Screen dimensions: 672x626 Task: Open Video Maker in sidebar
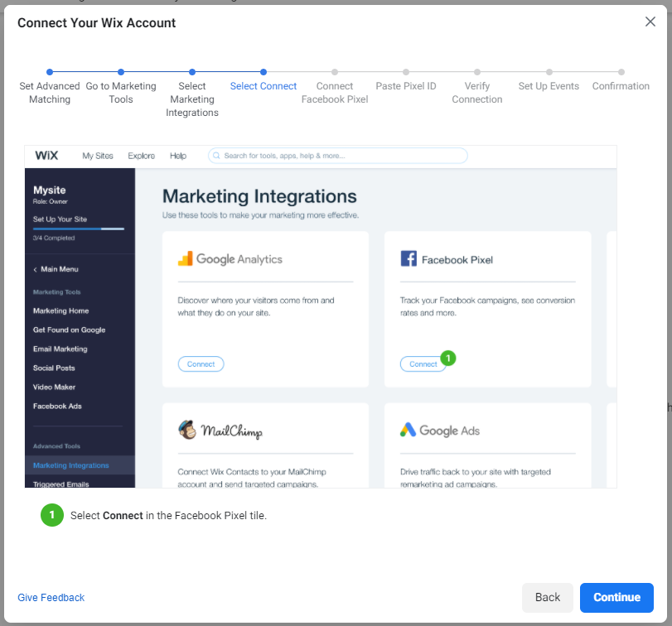click(54, 387)
